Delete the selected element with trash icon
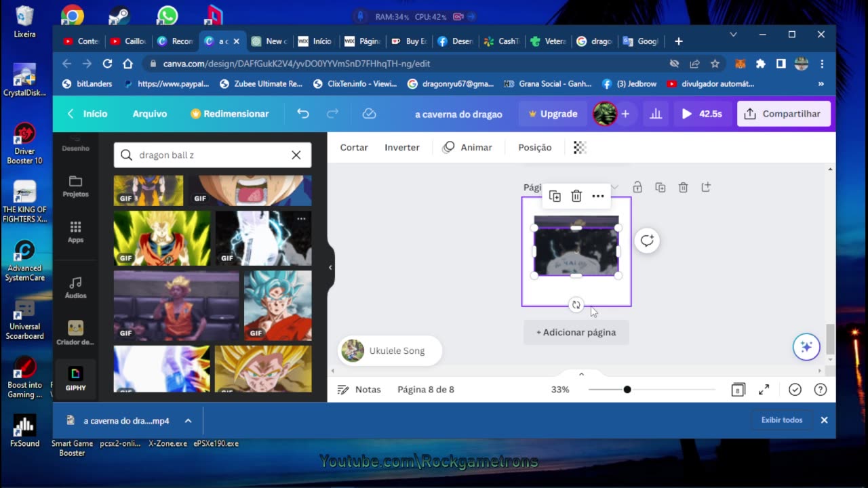The width and height of the screenshot is (868, 488). click(576, 196)
